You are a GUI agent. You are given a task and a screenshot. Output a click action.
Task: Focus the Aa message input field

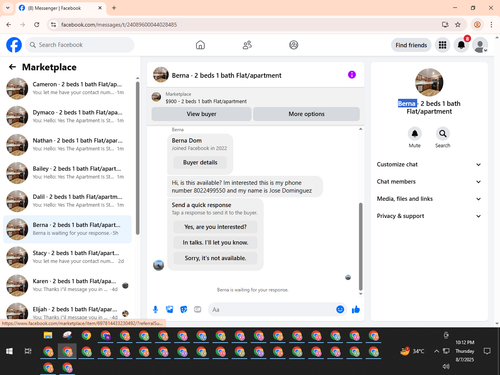coord(272,310)
